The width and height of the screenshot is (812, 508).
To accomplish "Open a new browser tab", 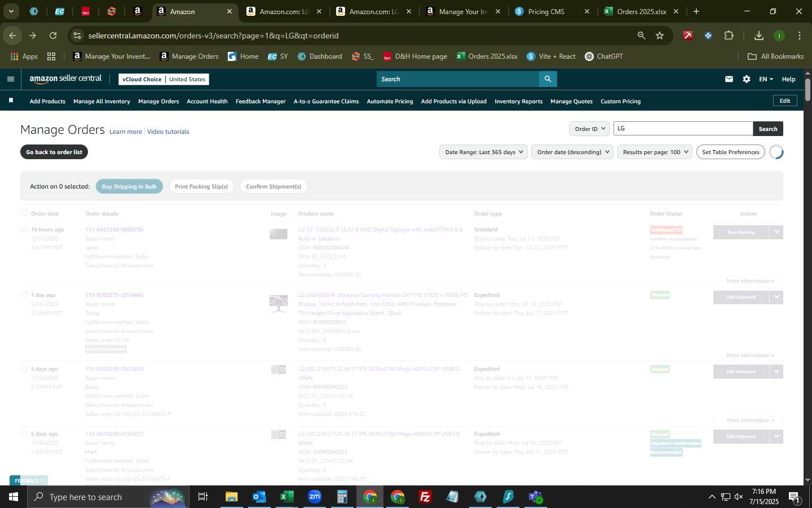I will point(696,11).
